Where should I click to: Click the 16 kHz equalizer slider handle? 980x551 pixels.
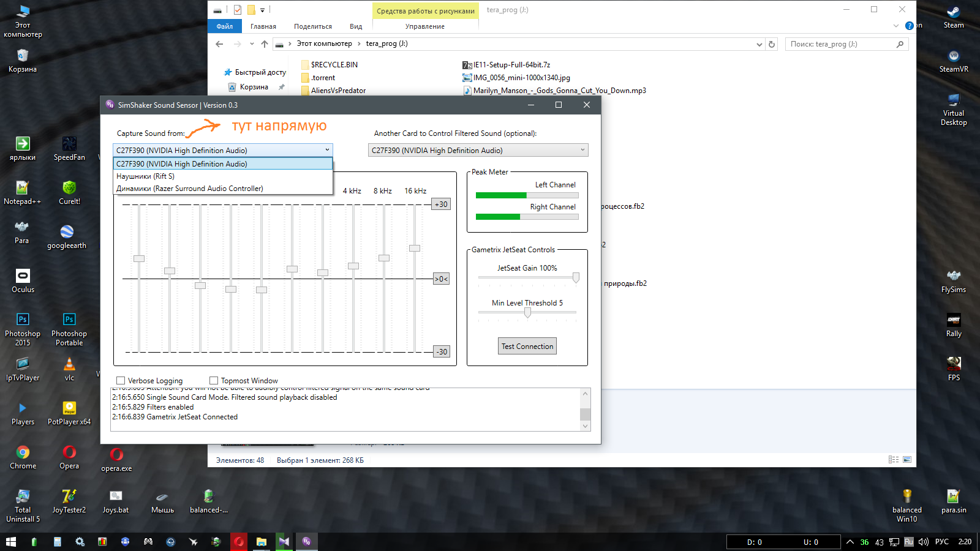(415, 248)
